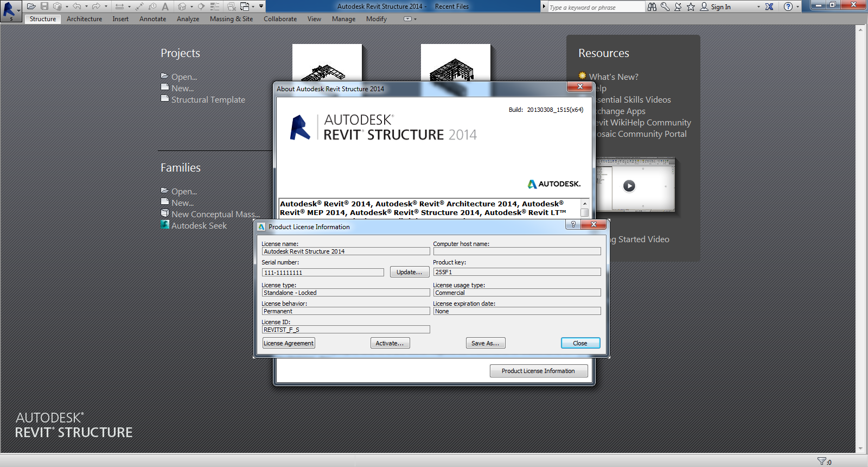Screen dimensions: 868x467
Task: Click the Save As... button
Action: [486, 343]
